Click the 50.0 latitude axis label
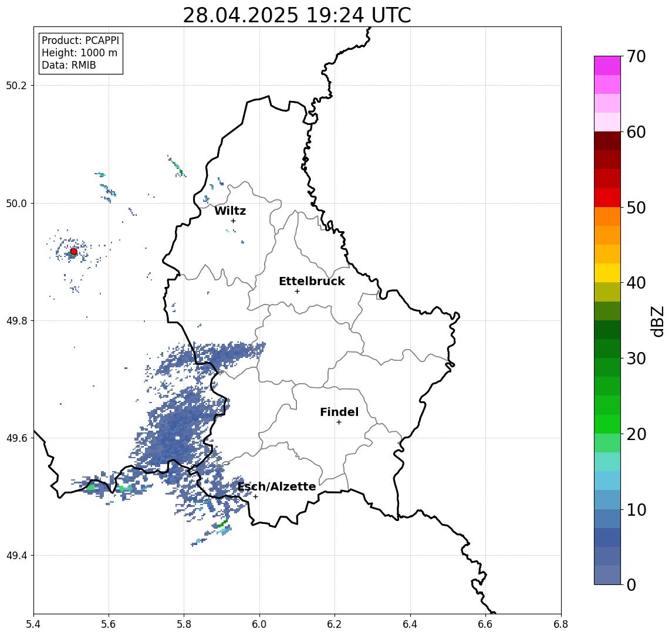672x636 pixels. point(16,203)
